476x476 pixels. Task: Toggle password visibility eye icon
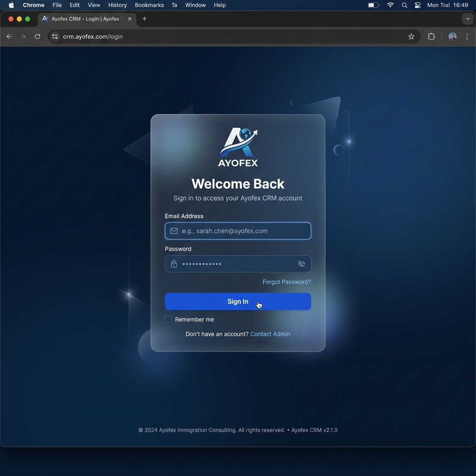pos(301,264)
